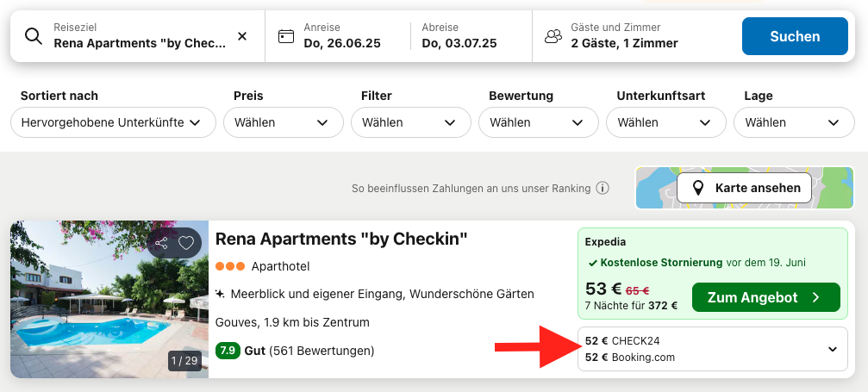Click the map pin icon
This screenshot has width=868, height=392.
(x=697, y=188)
